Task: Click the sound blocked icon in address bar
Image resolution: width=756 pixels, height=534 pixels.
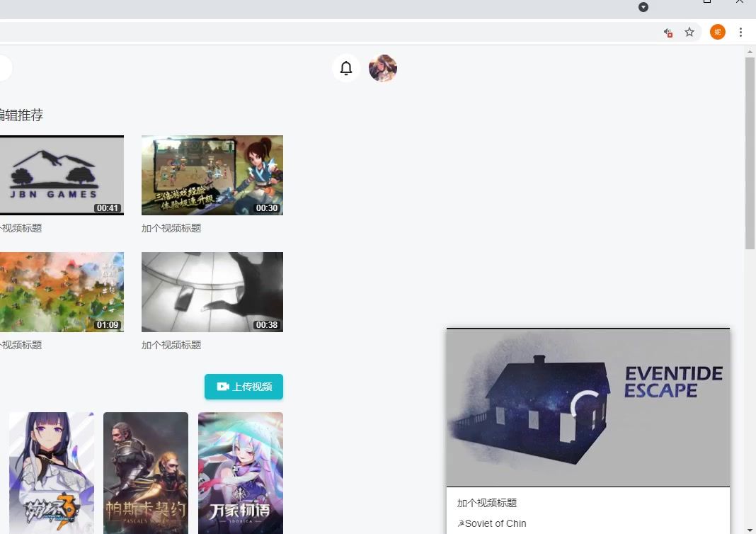Action: (x=668, y=32)
